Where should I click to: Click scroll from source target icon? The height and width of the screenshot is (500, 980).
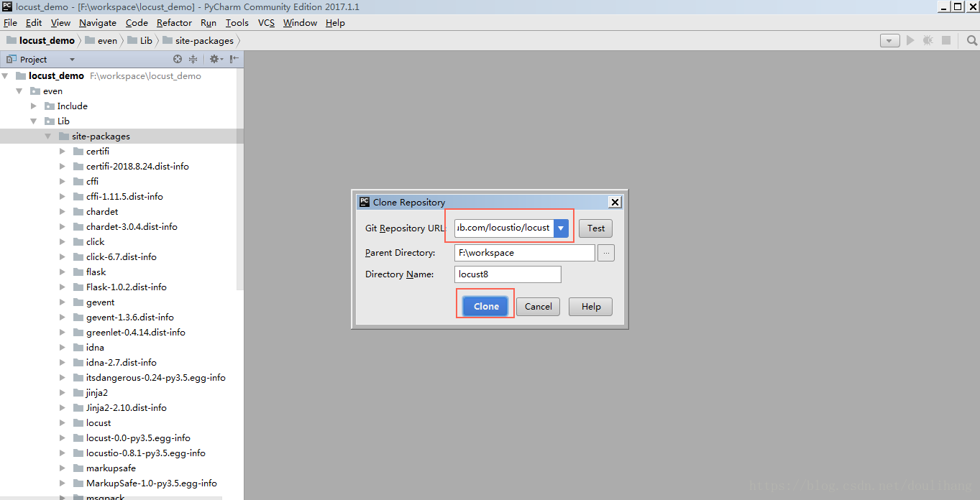pos(178,60)
